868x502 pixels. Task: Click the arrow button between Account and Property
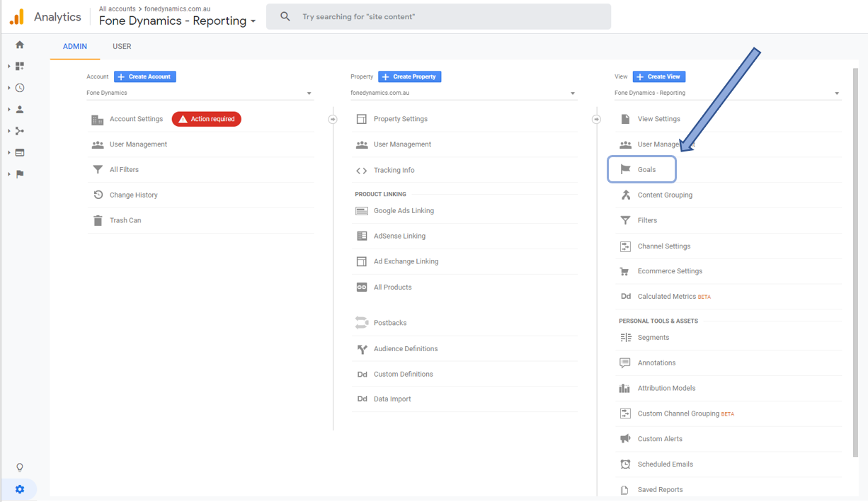(x=333, y=119)
